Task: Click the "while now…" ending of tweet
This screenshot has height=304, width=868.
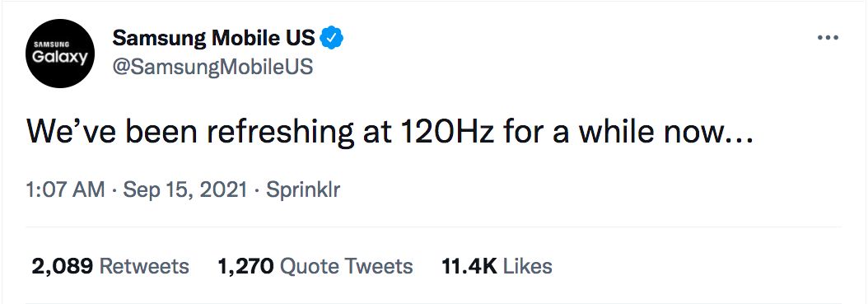Action: coord(667,133)
